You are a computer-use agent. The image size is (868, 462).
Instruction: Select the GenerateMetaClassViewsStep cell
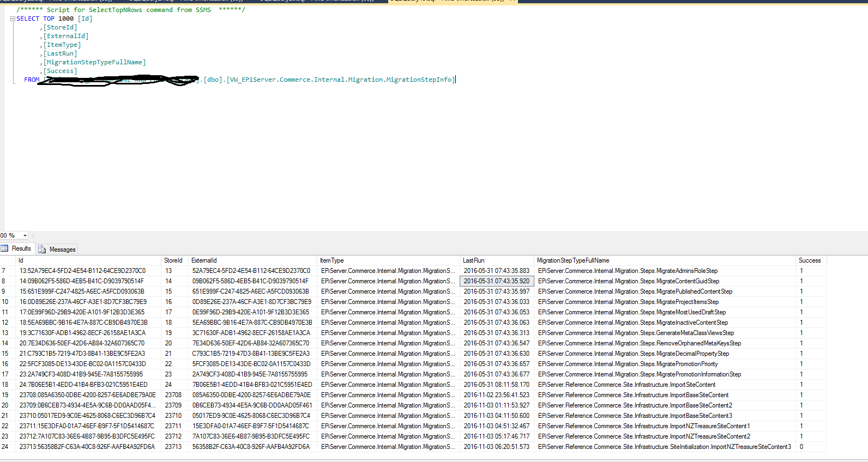pyautogui.click(x=665, y=333)
